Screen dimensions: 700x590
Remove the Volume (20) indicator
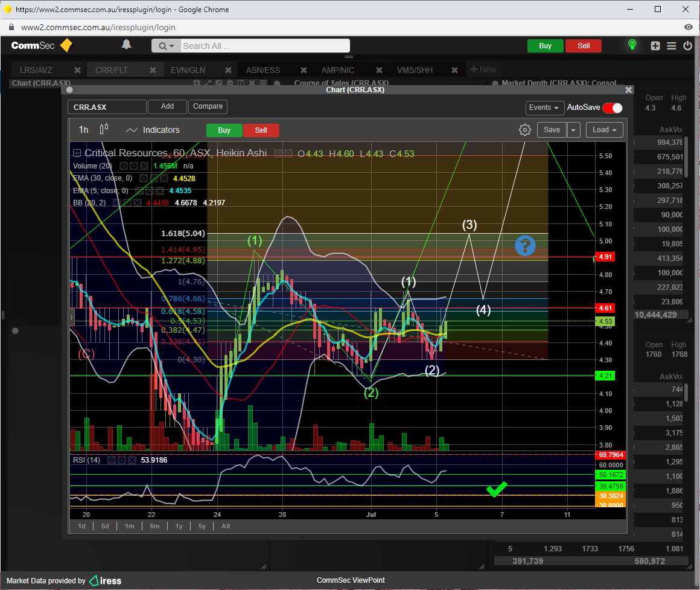coord(144,165)
